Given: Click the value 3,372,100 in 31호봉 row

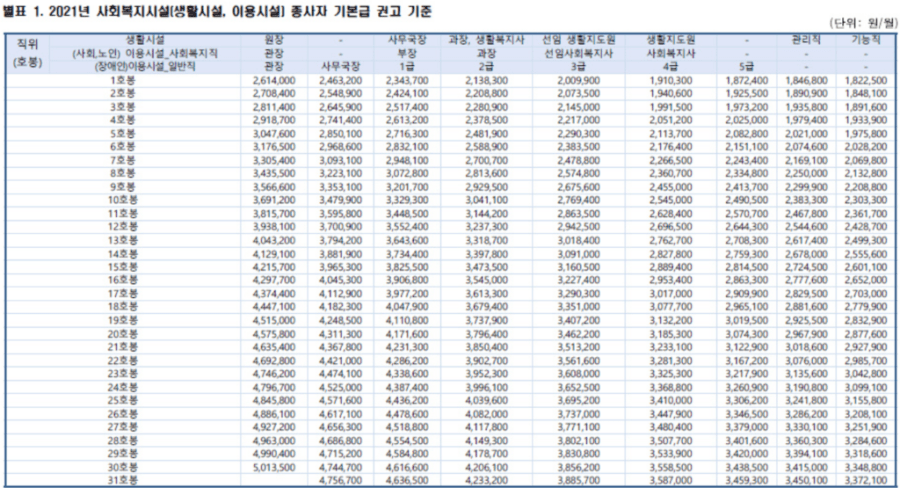Looking at the screenshot, I should (x=866, y=481).
